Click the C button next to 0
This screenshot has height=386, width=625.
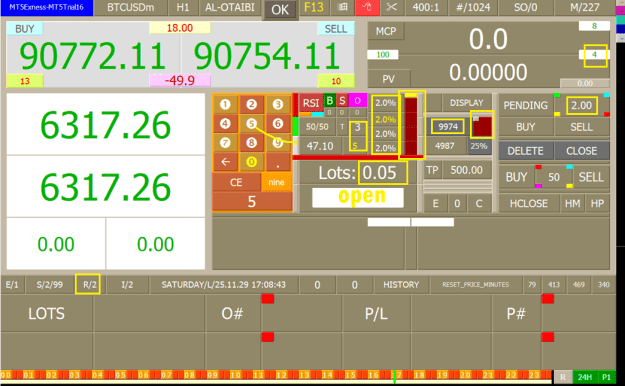click(479, 203)
